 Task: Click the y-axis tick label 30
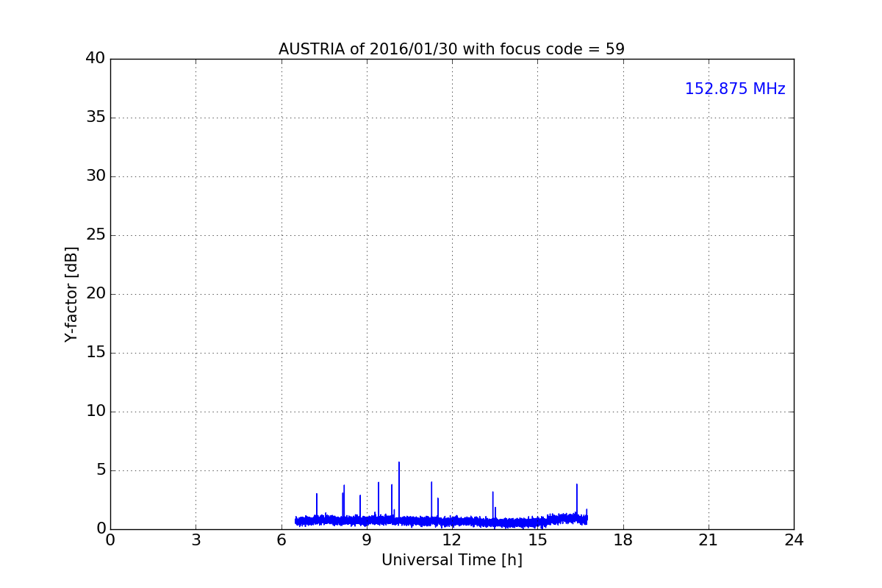[x=96, y=176]
